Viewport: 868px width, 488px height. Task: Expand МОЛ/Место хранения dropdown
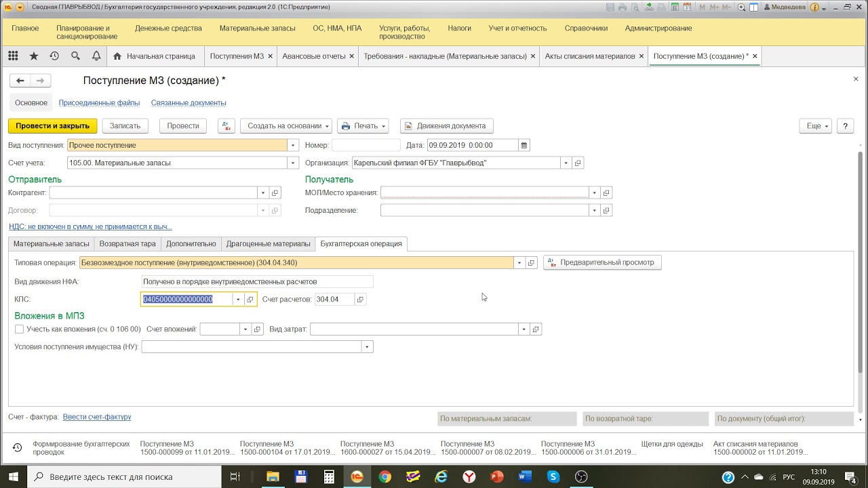click(x=595, y=193)
